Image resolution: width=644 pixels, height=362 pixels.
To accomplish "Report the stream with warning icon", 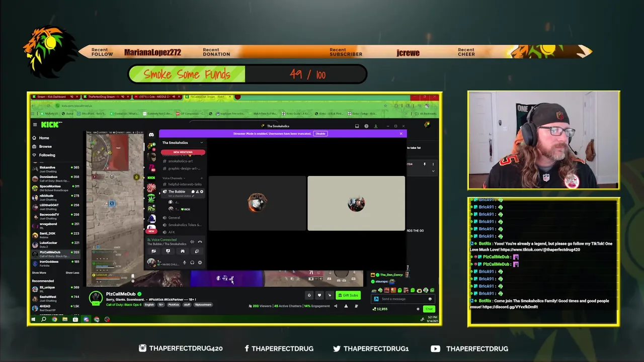I will click(346, 306).
